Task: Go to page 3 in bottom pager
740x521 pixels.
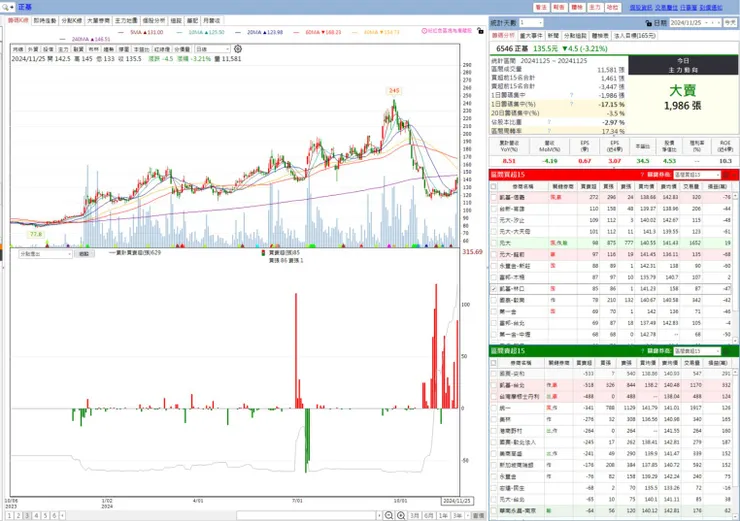Action: click(27, 516)
